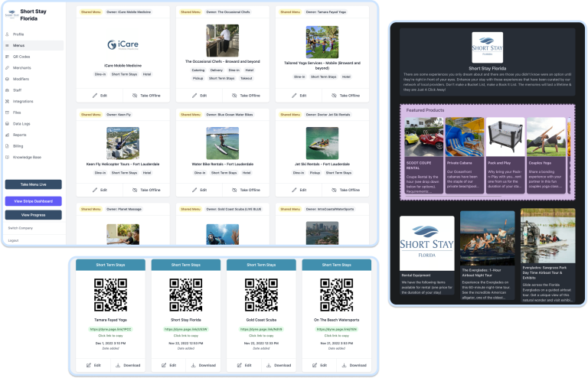Image resolution: width=588 pixels, height=378 pixels.
Task: Copy the On The Beach Watersports QR link
Action: pyautogui.click(x=336, y=329)
